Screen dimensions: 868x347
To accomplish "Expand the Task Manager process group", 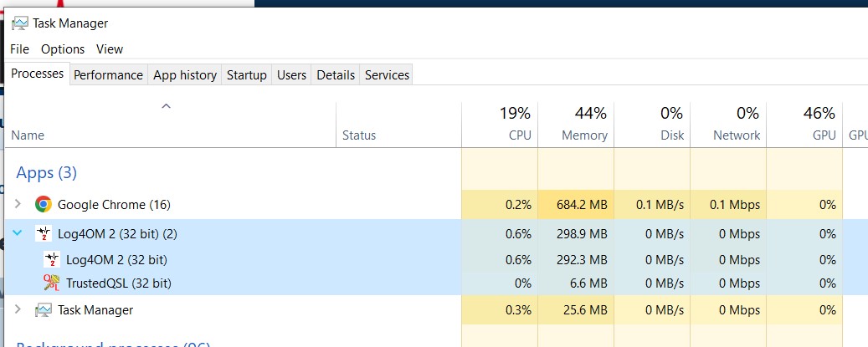I will point(18,309).
